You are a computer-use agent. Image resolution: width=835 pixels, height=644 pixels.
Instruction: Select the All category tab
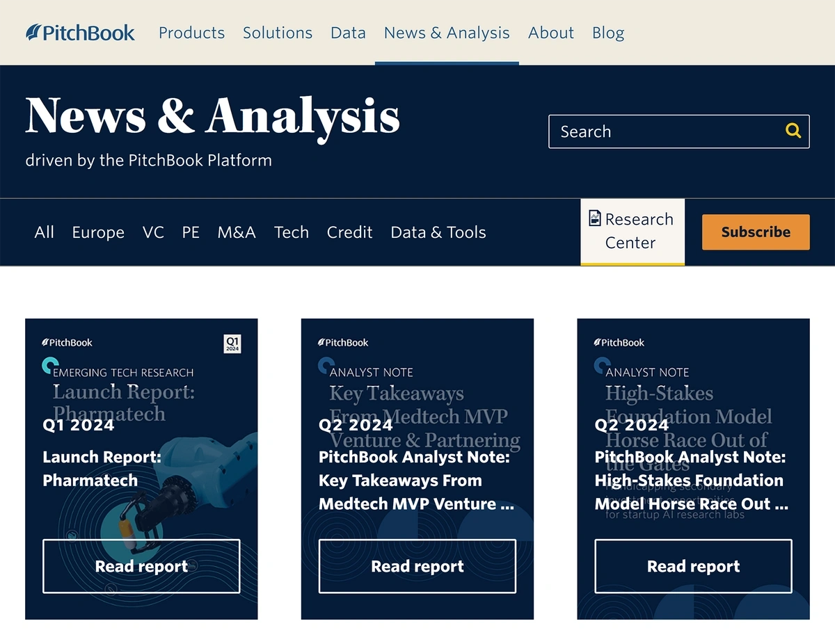click(x=44, y=232)
